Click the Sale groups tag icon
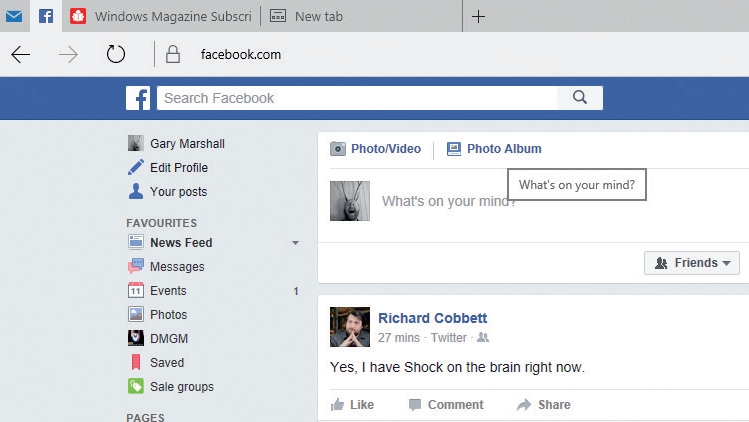Viewport: 749px width, 422px height. tap(136, 386)
